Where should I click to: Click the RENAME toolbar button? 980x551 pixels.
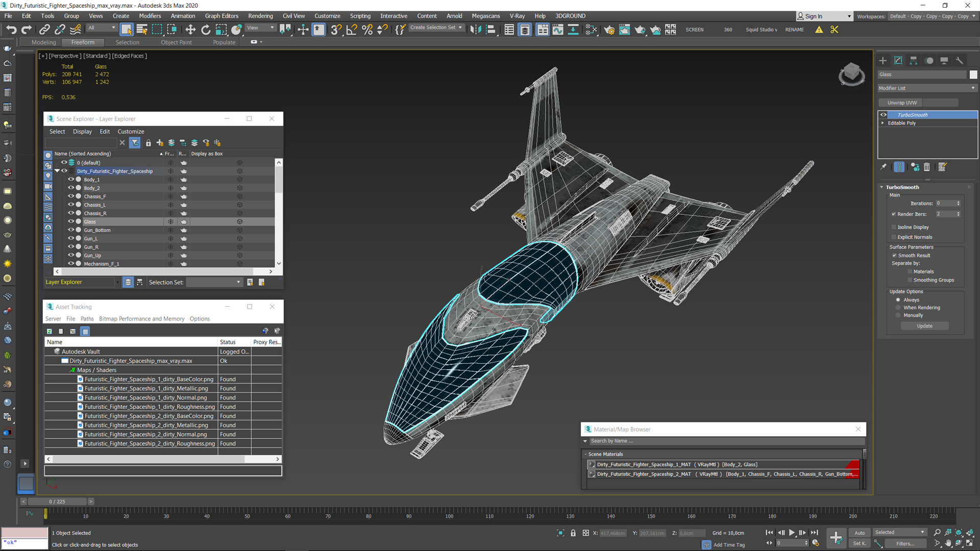(x=794, y=30)
